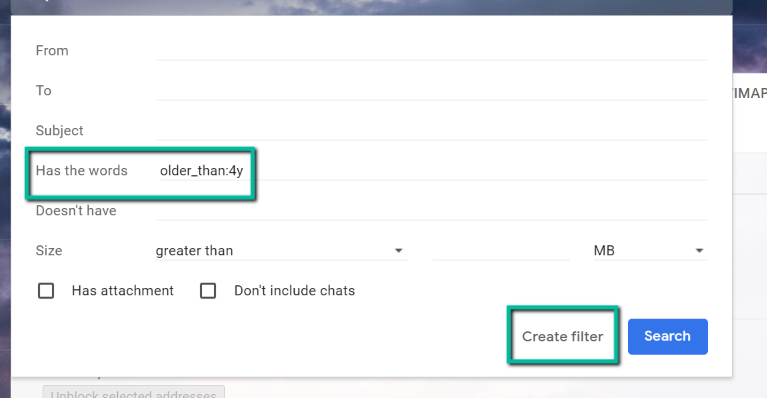Click the 'Has the words' label
Viewport: 767px width, 398px height.
click(x=82, y=171)
